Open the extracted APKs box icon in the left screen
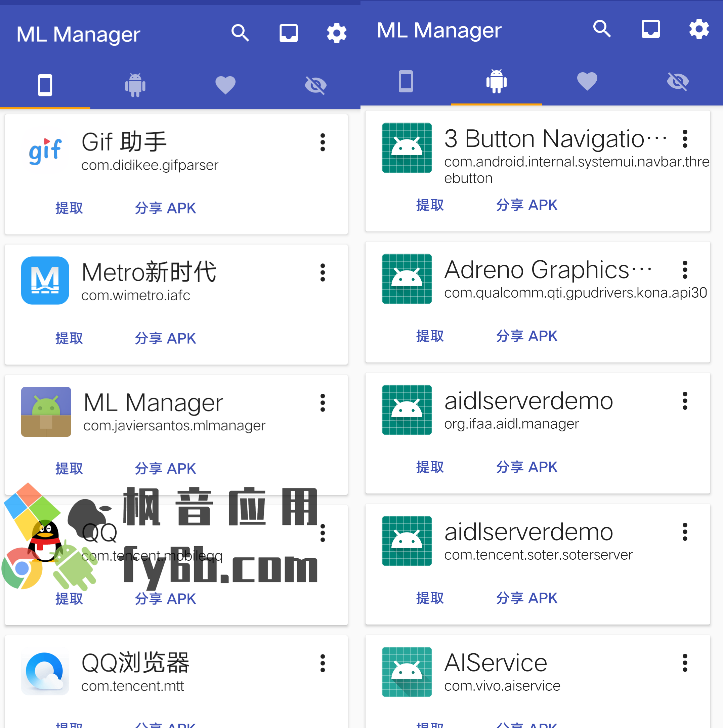Screen dimensions: 723x728 point(288,33)
